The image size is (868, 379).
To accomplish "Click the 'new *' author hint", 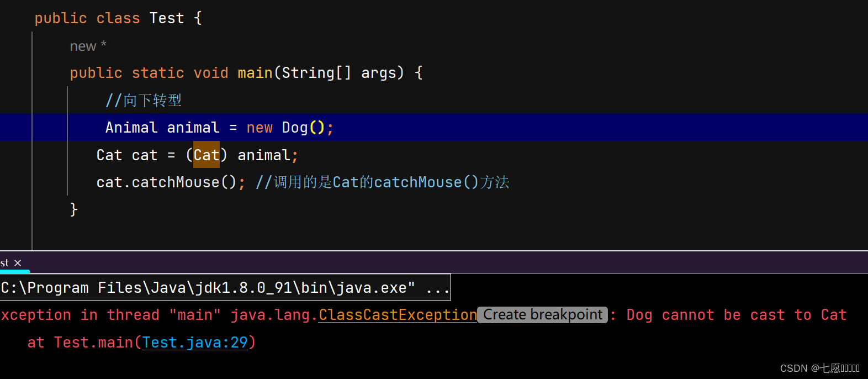I will tap(88, 46).
